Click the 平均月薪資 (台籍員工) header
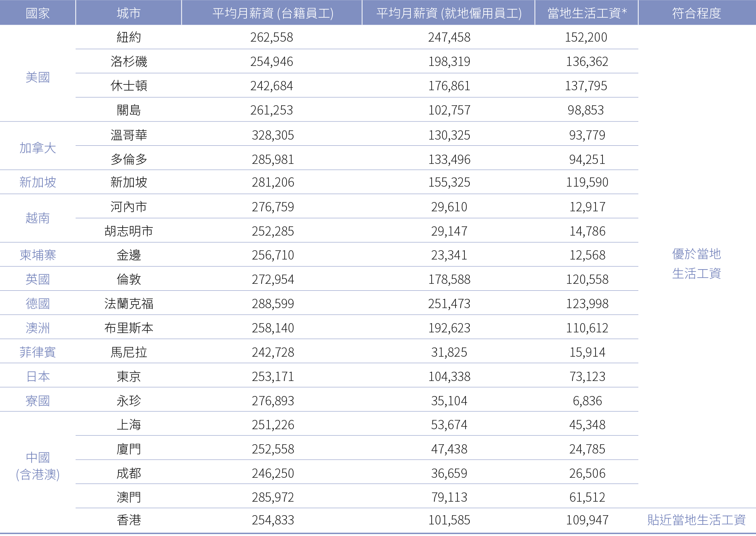The height and width of the screenshot is (536, 756). tap(272, 13)
